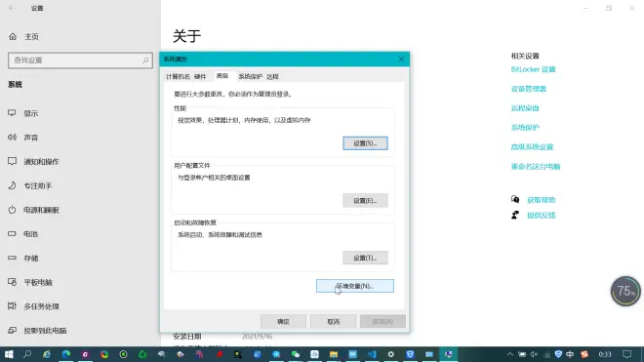Open the 远程 tab
The height and width of the screenshot is (362, 644).
[272, 77]
